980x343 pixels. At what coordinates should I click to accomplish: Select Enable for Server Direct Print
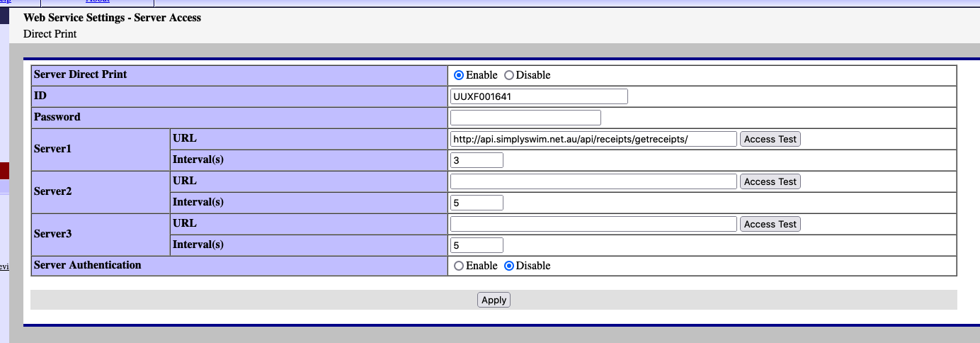[x=459, y=75]
